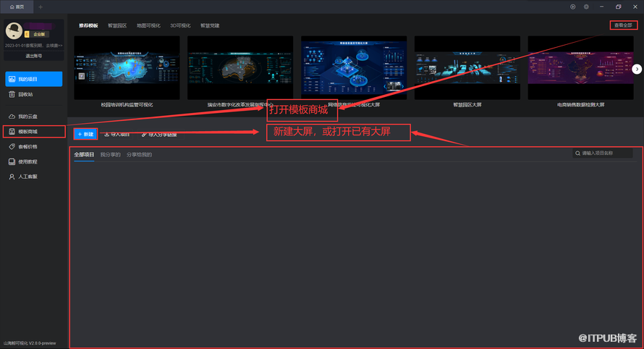Restore the application window size
The image size is (644, 349).
click(x=618, y=7)
